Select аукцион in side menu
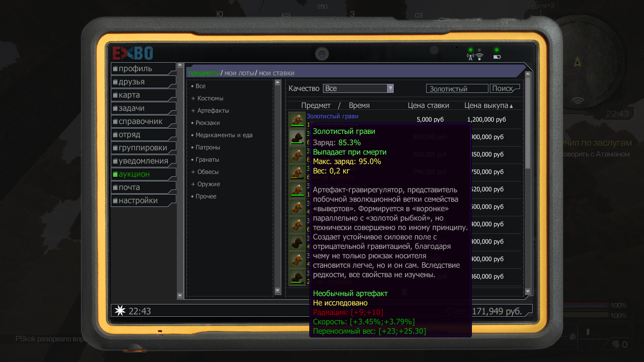Image resolution: width=644 pixels, height=362 pixels. [143, 174]
